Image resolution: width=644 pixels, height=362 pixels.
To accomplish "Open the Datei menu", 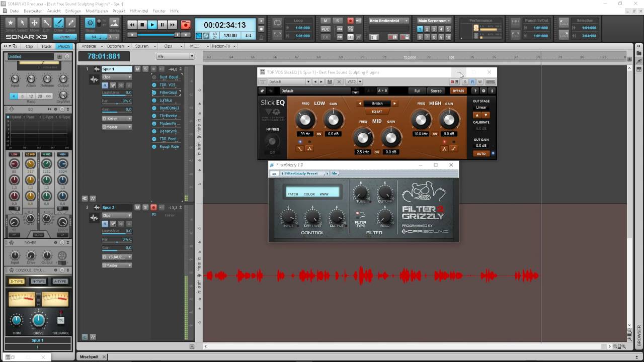I will click(x=15, y=11).
